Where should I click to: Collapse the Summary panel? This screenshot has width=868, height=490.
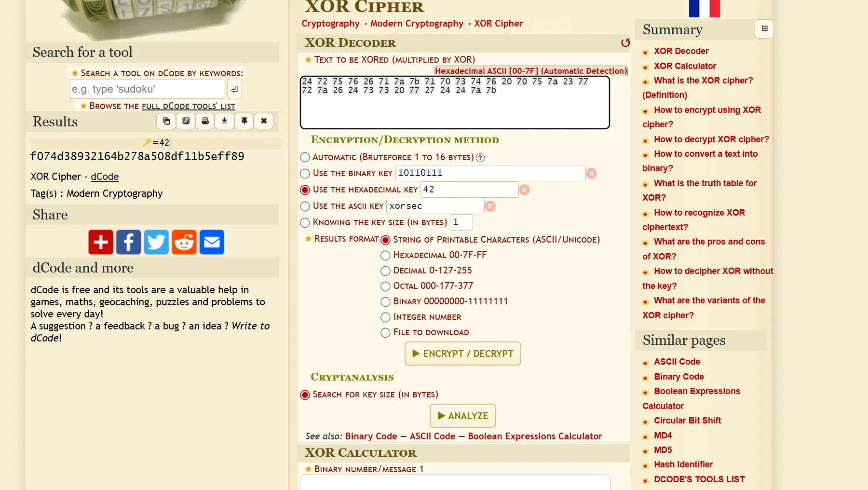tap(764, 29)
